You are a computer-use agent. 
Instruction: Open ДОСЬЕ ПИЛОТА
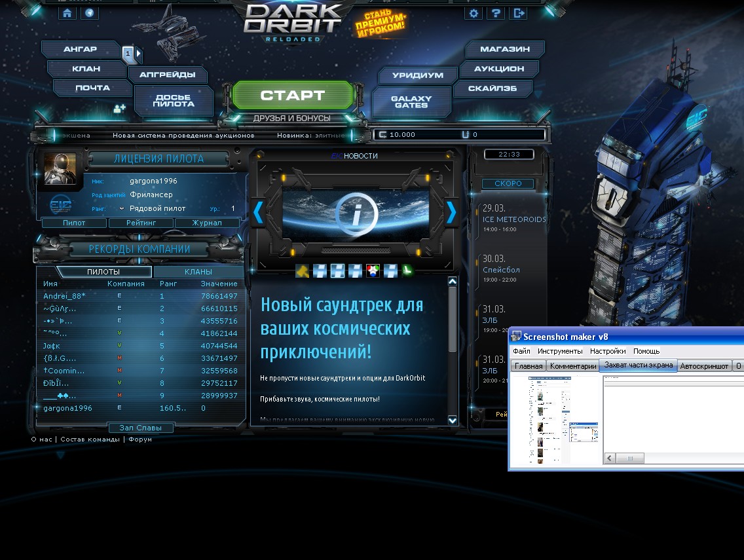click(174, 101)
